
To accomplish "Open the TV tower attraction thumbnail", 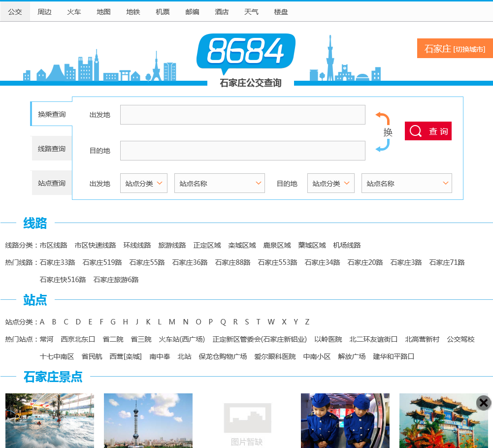I will click(148, 420).
